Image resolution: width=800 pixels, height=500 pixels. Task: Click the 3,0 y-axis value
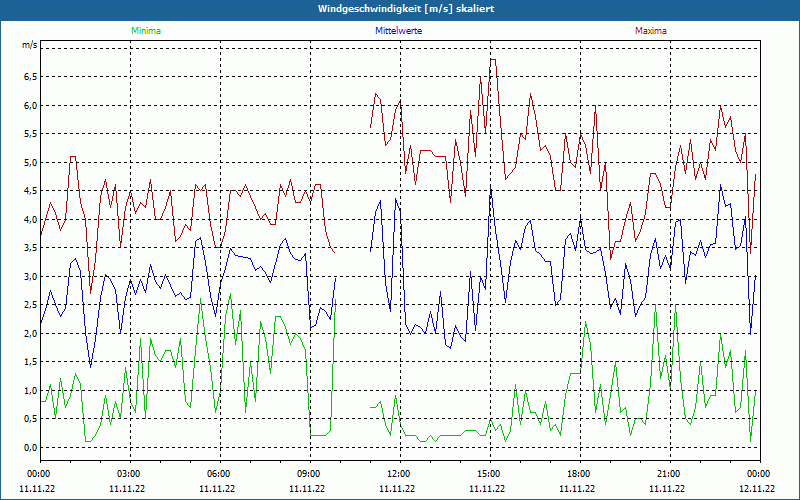point(30,277)
